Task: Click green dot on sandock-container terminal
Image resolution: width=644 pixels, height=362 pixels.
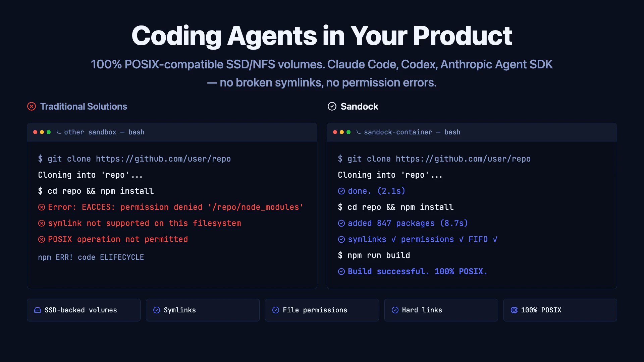Action: click(348, 132)
